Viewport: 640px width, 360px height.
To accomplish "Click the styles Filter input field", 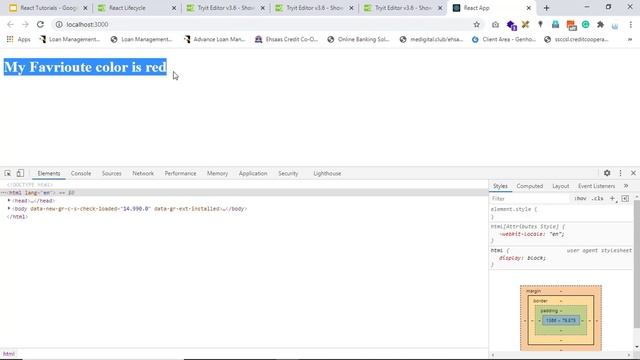I will (x=529, y=198).
